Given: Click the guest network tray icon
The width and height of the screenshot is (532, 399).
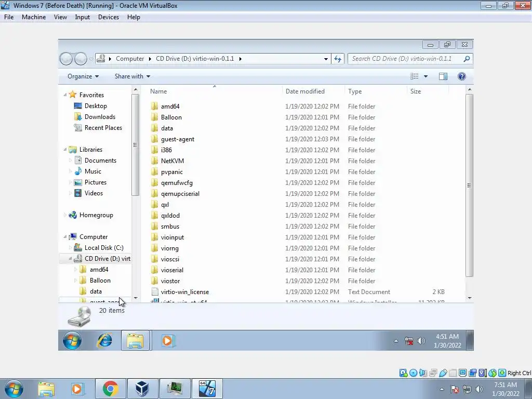Looking at the screenshot, I should tap(409, 341).
